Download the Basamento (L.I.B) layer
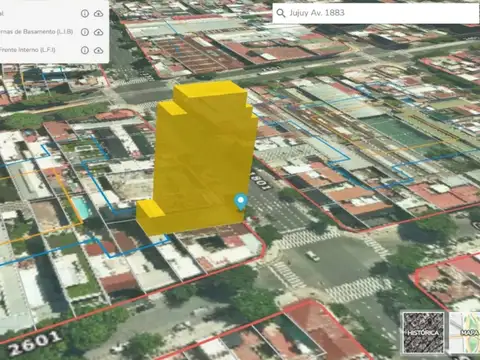This screenshot has height=360, width=480. (98, 32)
